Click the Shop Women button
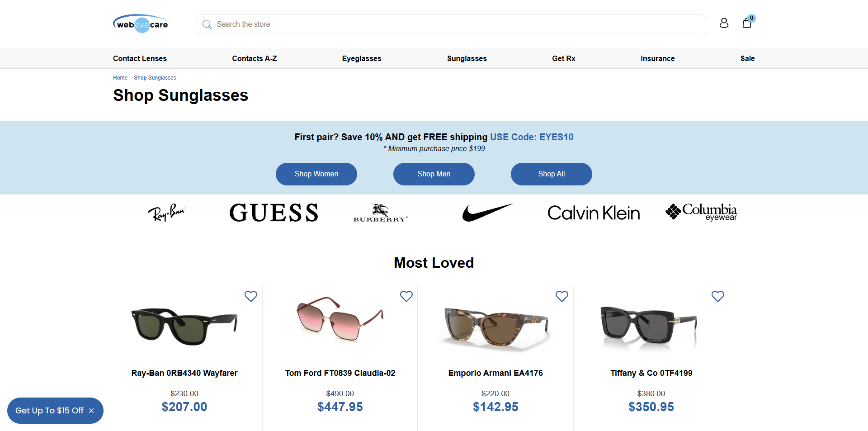The width and height of the screenshot is (868, 431). pyautogui.click(x=316, y=174)
